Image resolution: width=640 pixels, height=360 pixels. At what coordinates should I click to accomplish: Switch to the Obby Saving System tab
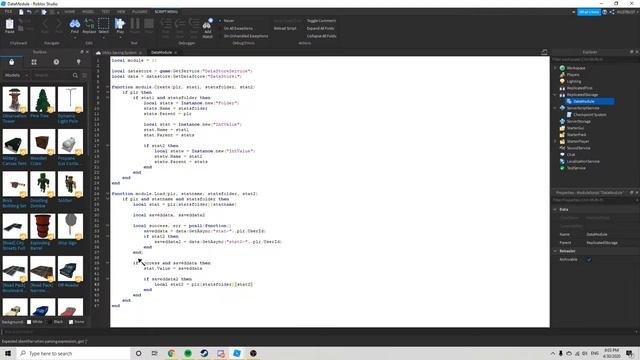119,53
